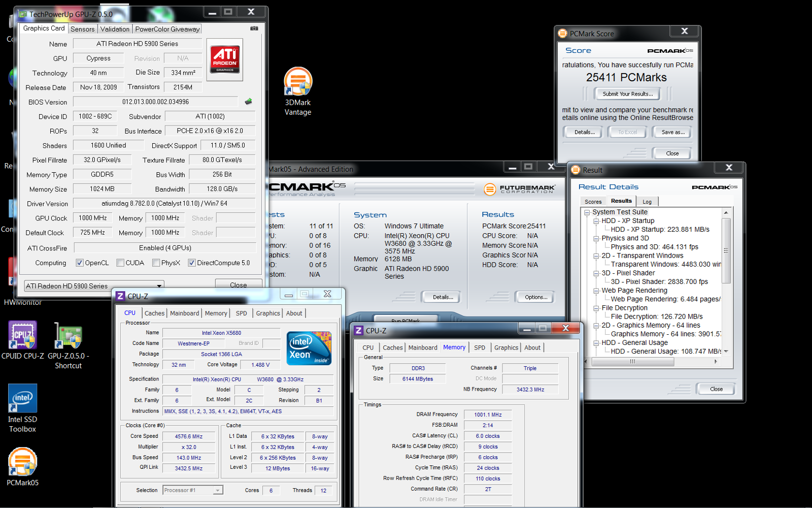Screen dimensions: 812x508
Task: Toggle the OpenCL checkbox in GPU-Z
Action: [80, 263]
